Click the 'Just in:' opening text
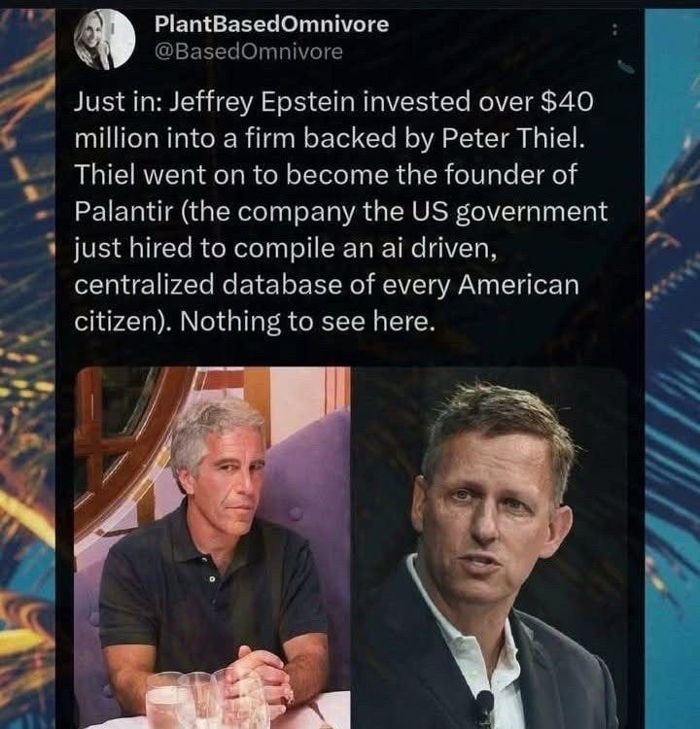This screenshot has height=729, width=700. tap(118, 101)
